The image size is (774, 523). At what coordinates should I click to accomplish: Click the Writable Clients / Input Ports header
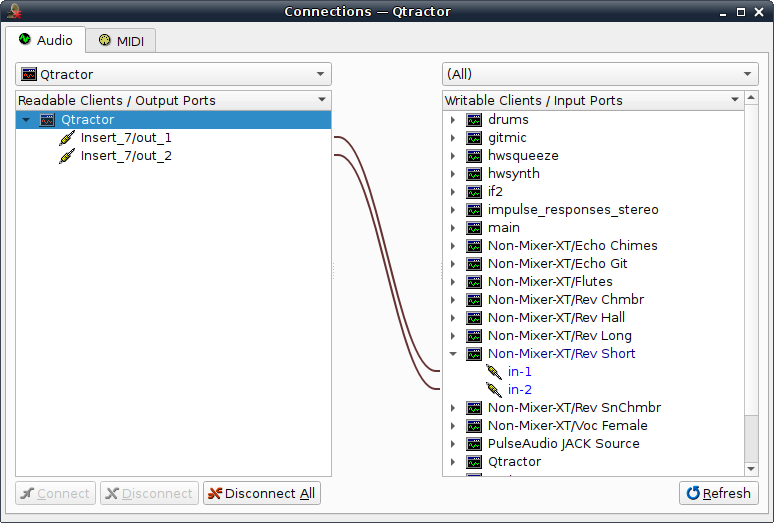click(x=593, y=100)
